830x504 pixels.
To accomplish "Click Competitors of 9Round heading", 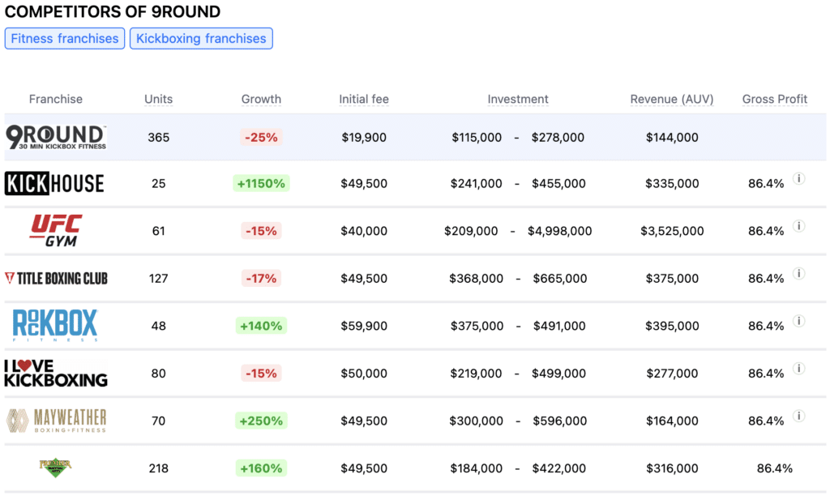I will (113, 11).
